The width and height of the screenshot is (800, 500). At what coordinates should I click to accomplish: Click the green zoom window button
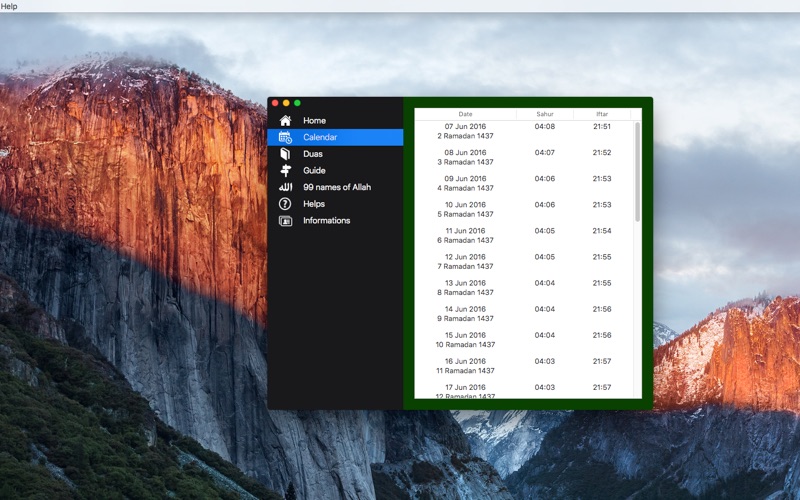click(297, 103)
